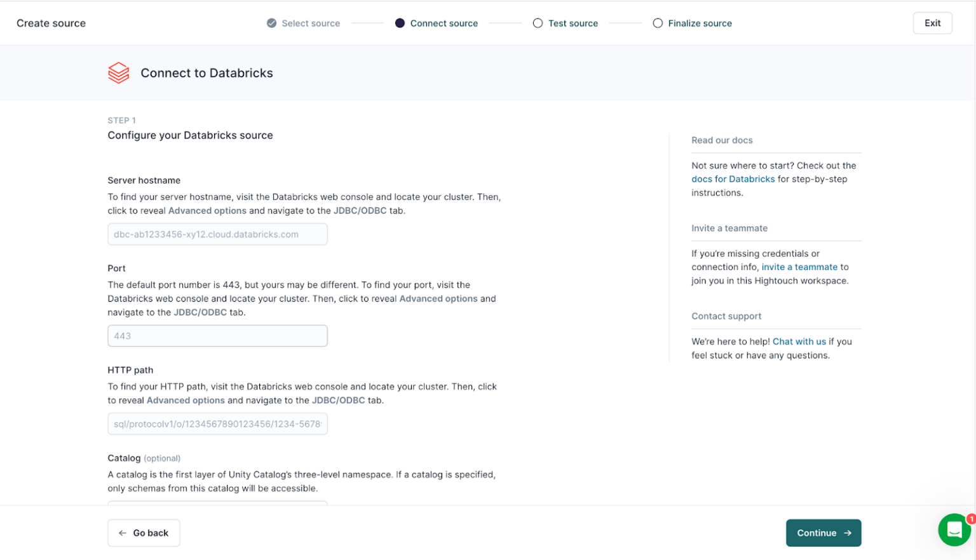Viewport: 976px width, 560px height.
Task: Click the Create source page title
Action: 51,23
